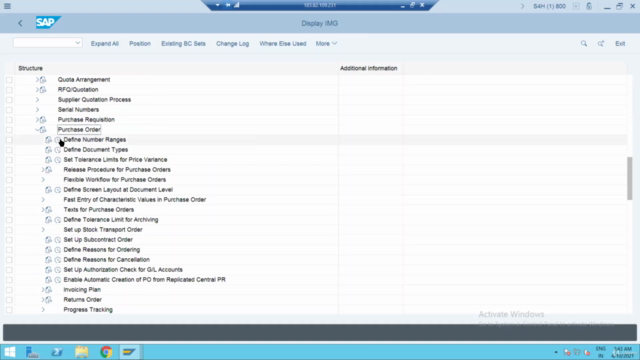
Task: Collapse the Purchase Order node
Action: (37, 130)
